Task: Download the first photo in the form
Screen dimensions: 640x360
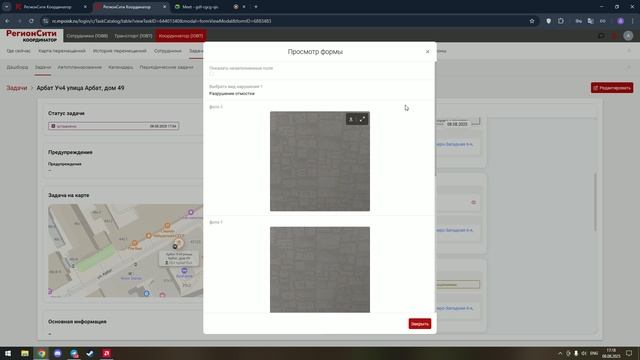Action: 351,119
